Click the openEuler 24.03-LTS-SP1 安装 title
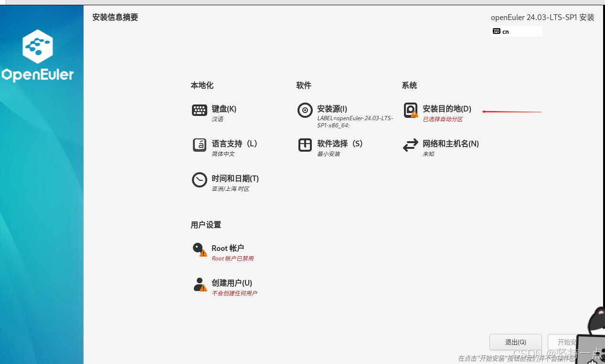This screenshot has width=605, height=364. point(542,18)
